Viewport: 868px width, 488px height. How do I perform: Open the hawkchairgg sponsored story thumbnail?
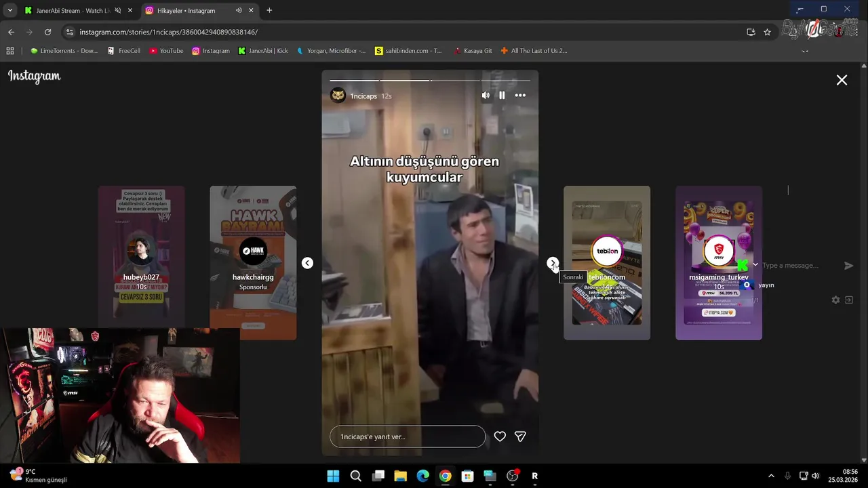(x=253, y=263)
